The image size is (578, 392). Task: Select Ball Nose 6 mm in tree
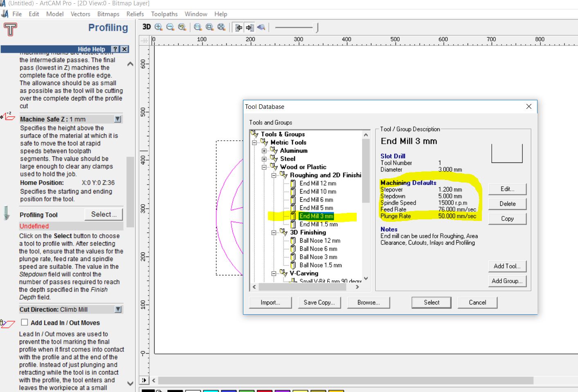tap(318, 249)
